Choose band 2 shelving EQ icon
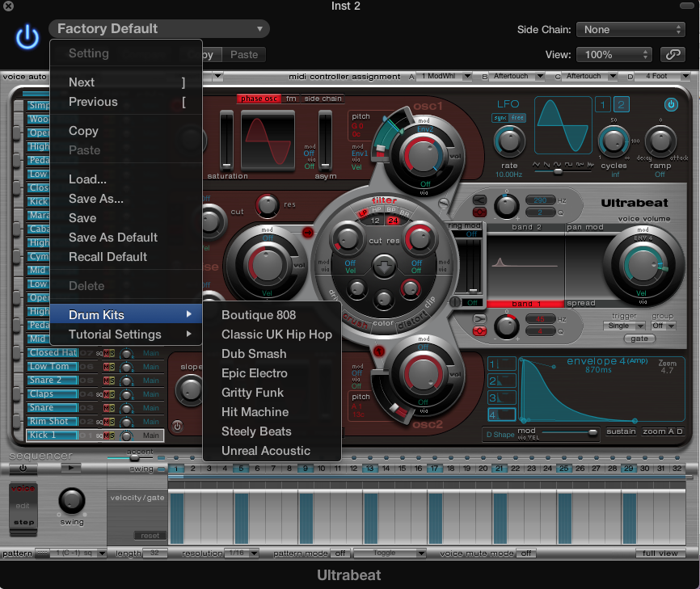 479,200
